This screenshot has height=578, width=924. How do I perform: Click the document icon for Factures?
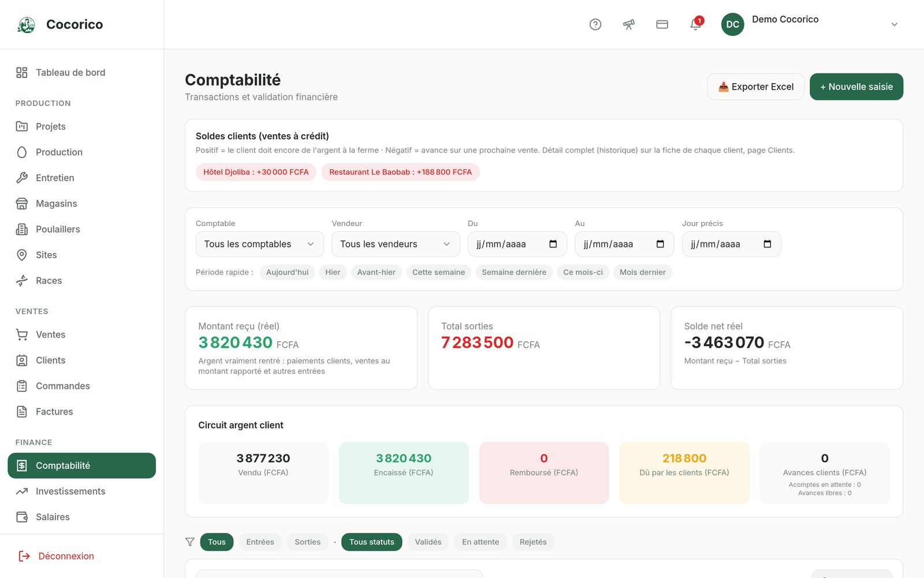tap(22, 412)
